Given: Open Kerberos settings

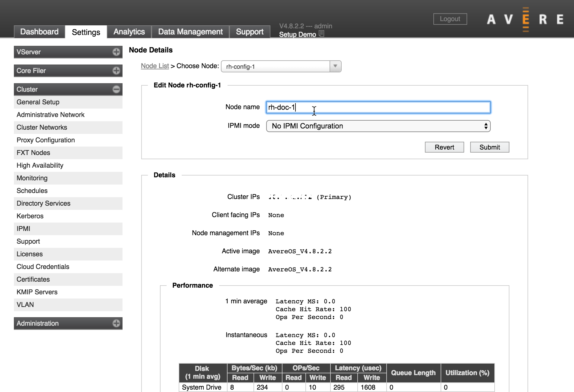Looking at the screenshot, I should [x=68, y=216].
